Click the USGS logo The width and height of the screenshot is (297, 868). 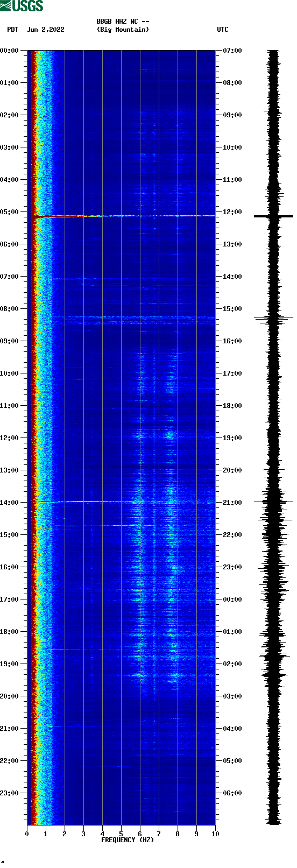tap(22, 6)
